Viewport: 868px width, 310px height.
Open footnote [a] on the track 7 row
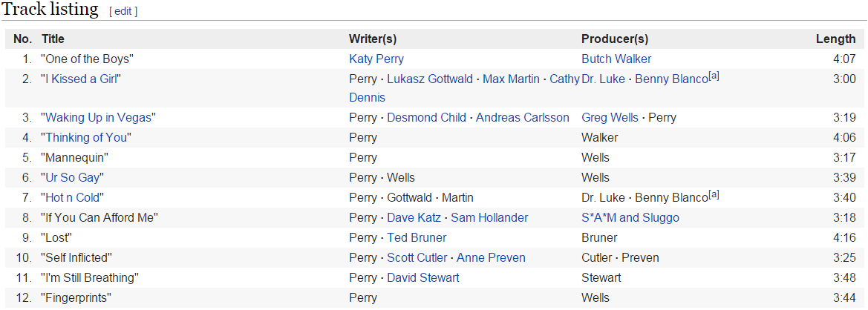(714, 194)
